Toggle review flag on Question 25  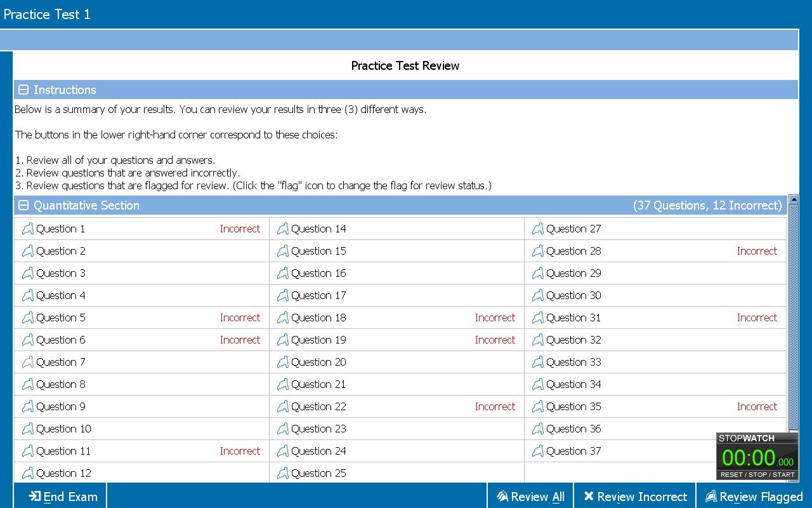tap(282, 473)
